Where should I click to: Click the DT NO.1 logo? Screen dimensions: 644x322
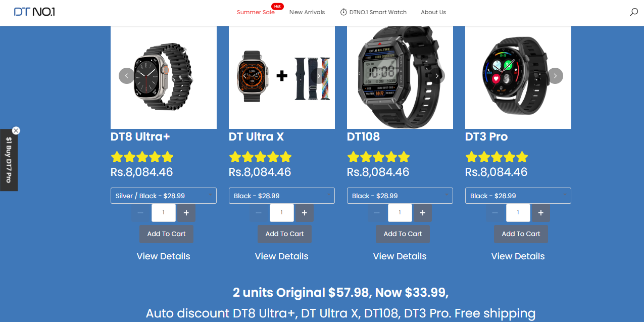pos(34,12)
